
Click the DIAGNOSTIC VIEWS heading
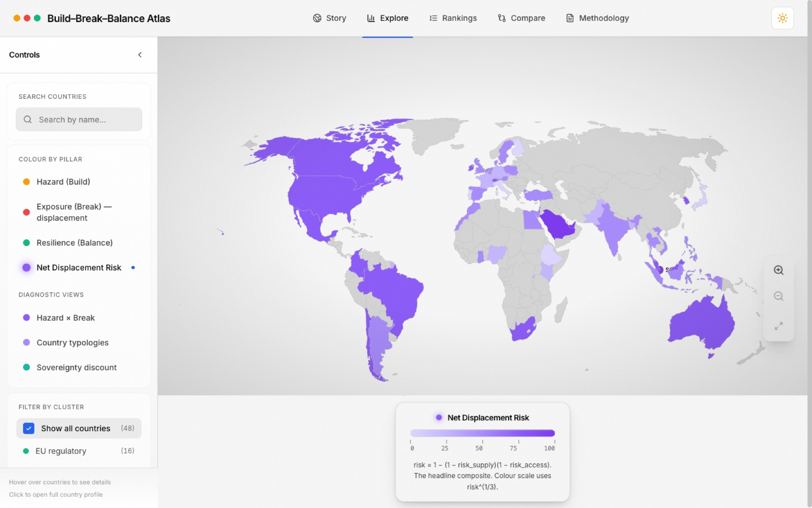point(51,294)
